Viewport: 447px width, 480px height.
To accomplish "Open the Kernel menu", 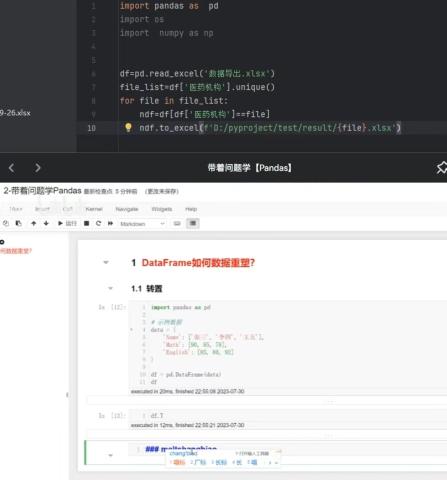I will click(x=94, y=209).
